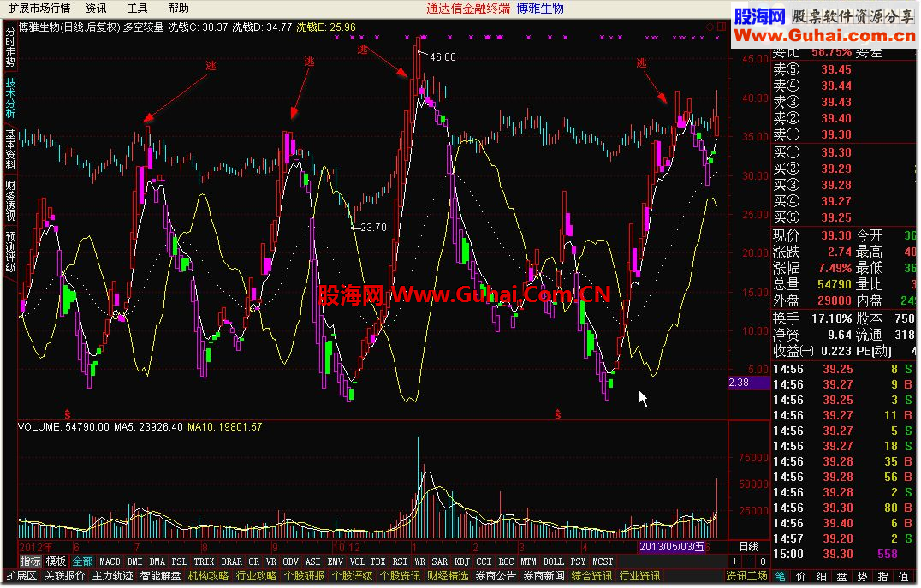This screenshot has width=921, height=588.
Task: Open the 财务透视 side tab
Action: [x=10, y=200]
